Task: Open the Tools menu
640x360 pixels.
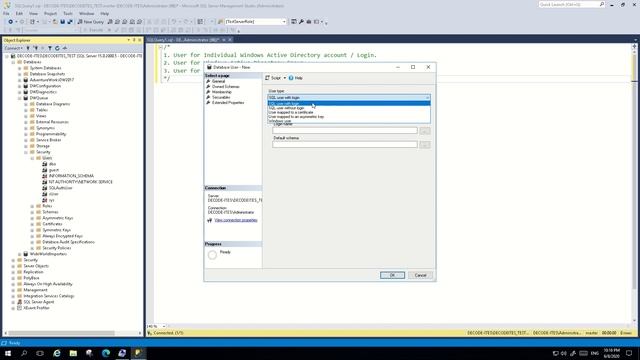Action: pos(68,13)
